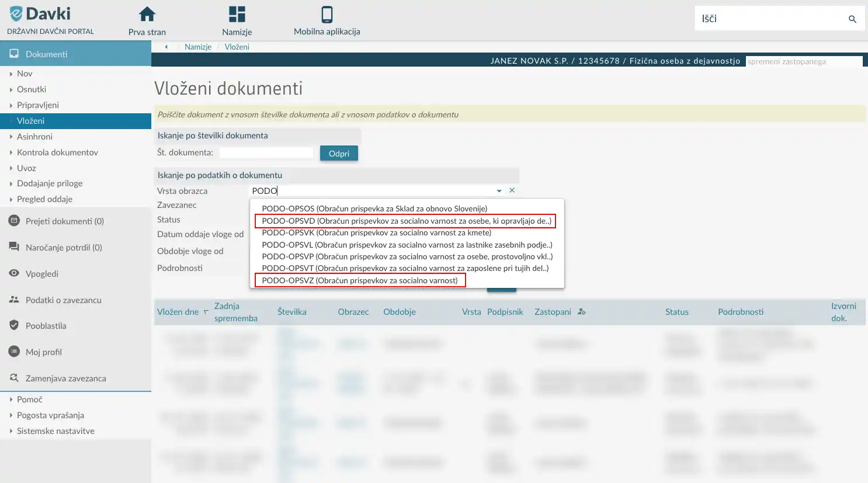
Task: Open Prejeti dokumenti sidebar icon
Action: pyautogui.click(x=13, y=221)
